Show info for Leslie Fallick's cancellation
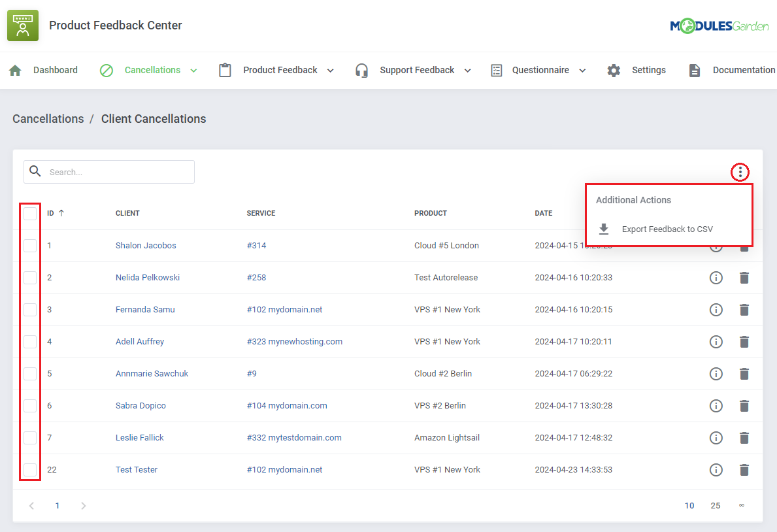Image resolution: width=777 pixels, height=532 pixels. coord(716,438)
